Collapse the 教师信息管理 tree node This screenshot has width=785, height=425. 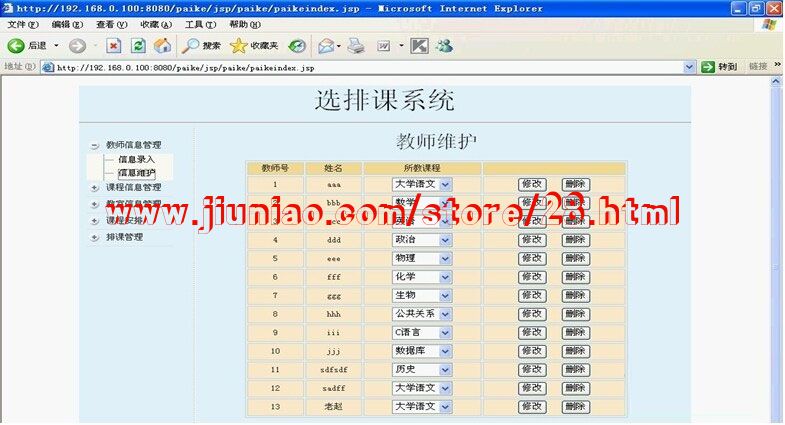tap(94, 146)
